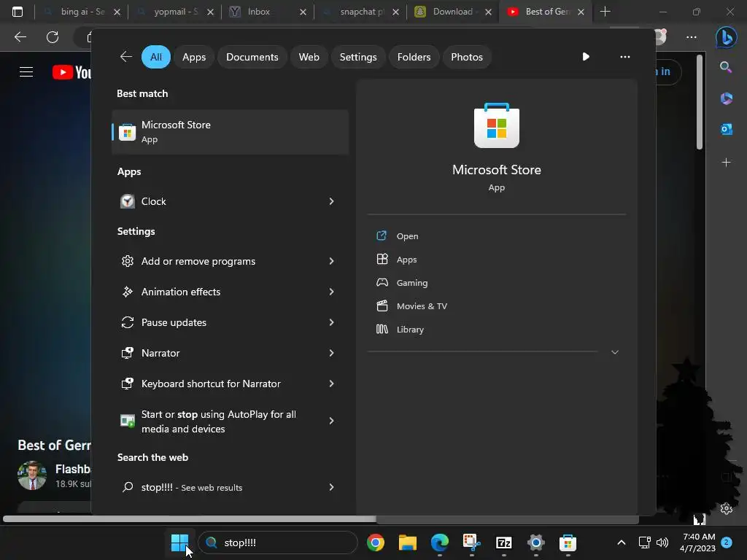Image resolution: width=747 pixels, height=560 pixels.
Task: Select the All search filter
Action: [x=156, y=57]
